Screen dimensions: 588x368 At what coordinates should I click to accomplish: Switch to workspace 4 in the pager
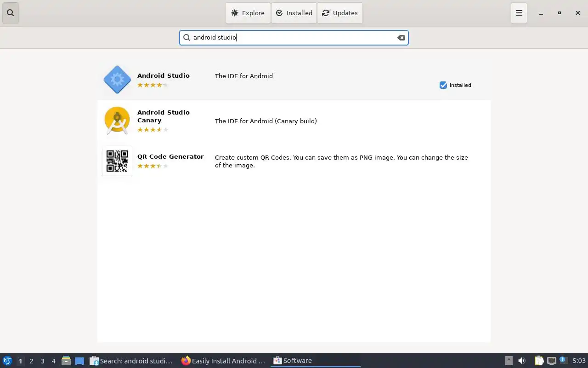point(53,361)
